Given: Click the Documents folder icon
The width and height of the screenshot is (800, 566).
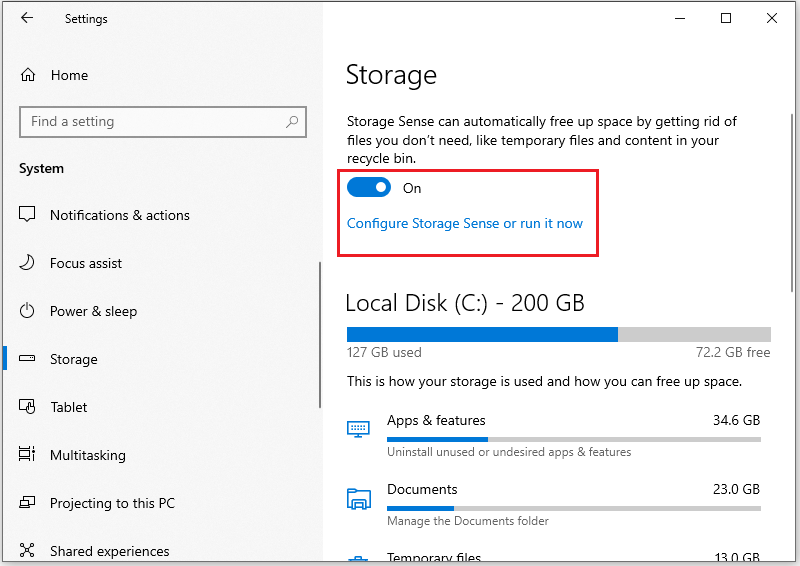Looking at the screenshot, I should click(358, 498).
